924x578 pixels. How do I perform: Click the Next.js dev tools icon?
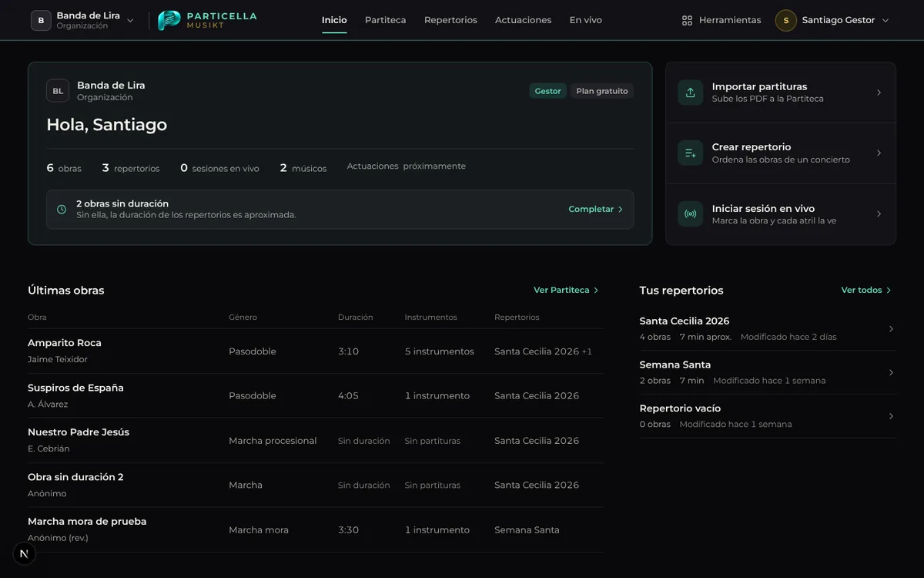click(x=24, y=553)
